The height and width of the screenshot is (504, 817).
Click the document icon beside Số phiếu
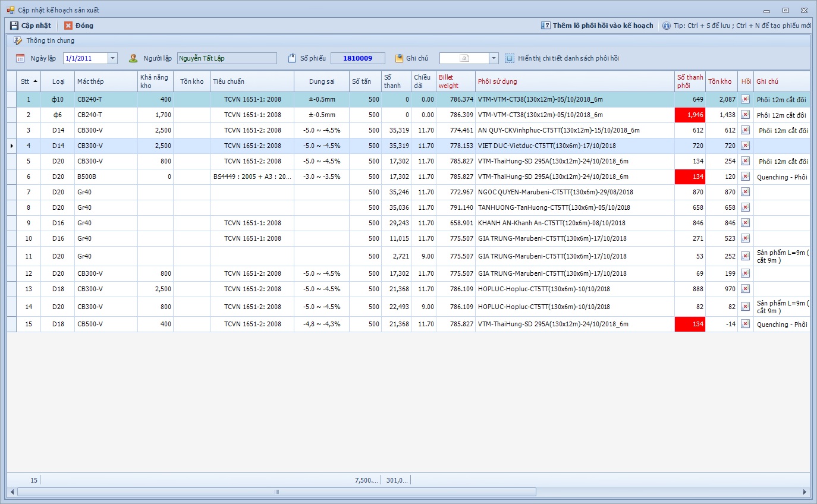[292, 58]
